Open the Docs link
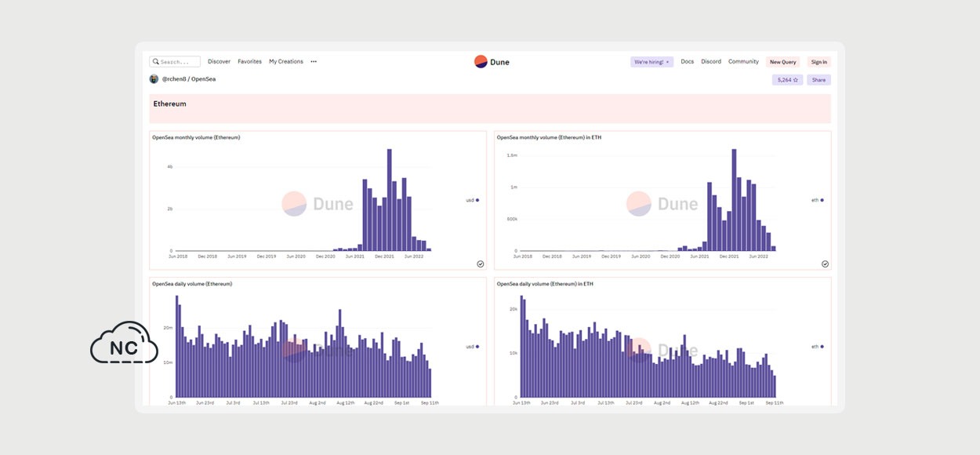The width and height of the screenshot is (980, 455). pyautogui.click(x=687, y=61)
